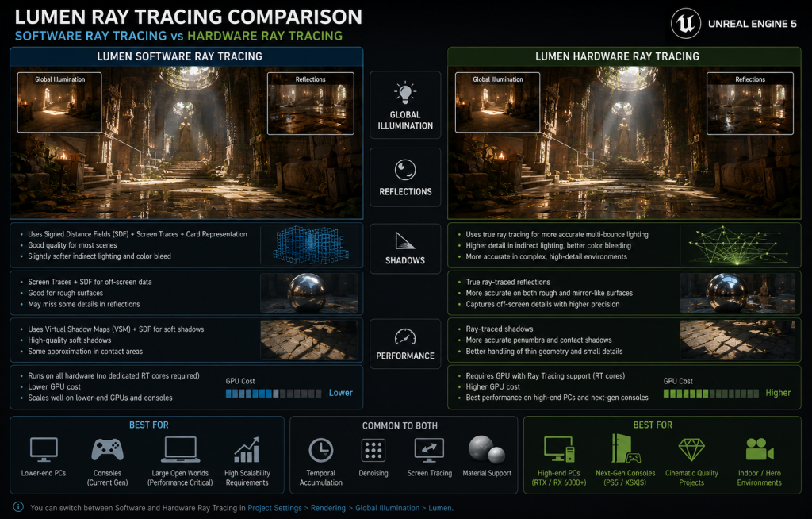Open the Global Illumination footer link

pos(387,508)
